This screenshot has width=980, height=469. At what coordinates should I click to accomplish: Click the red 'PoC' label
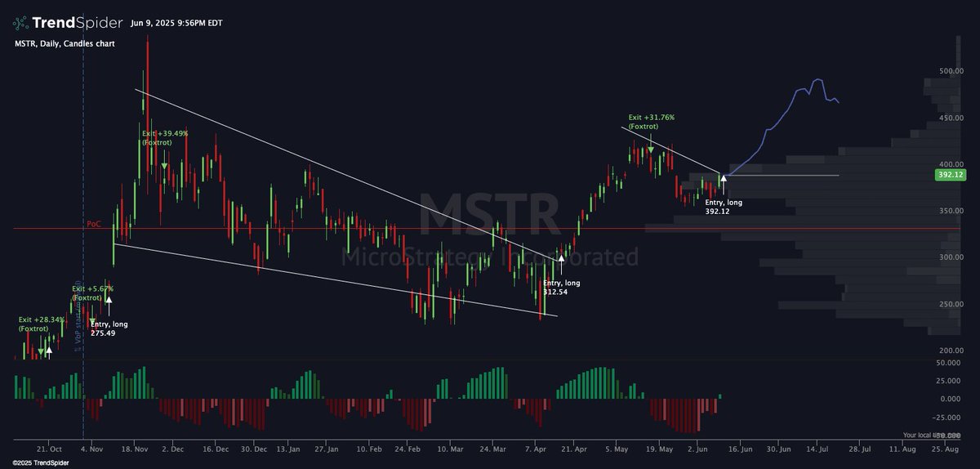[92, 223]
